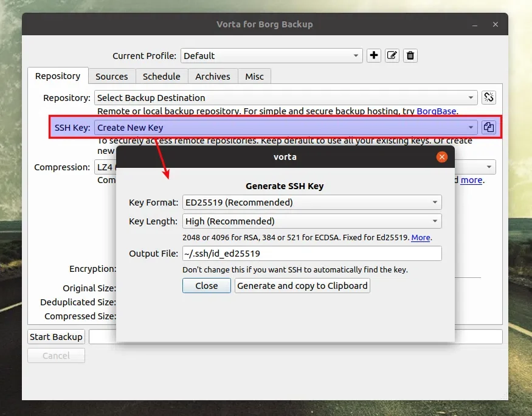Click into the Output File text field
The width and height of the screenshot is (532, 416).
click(311, 254)
